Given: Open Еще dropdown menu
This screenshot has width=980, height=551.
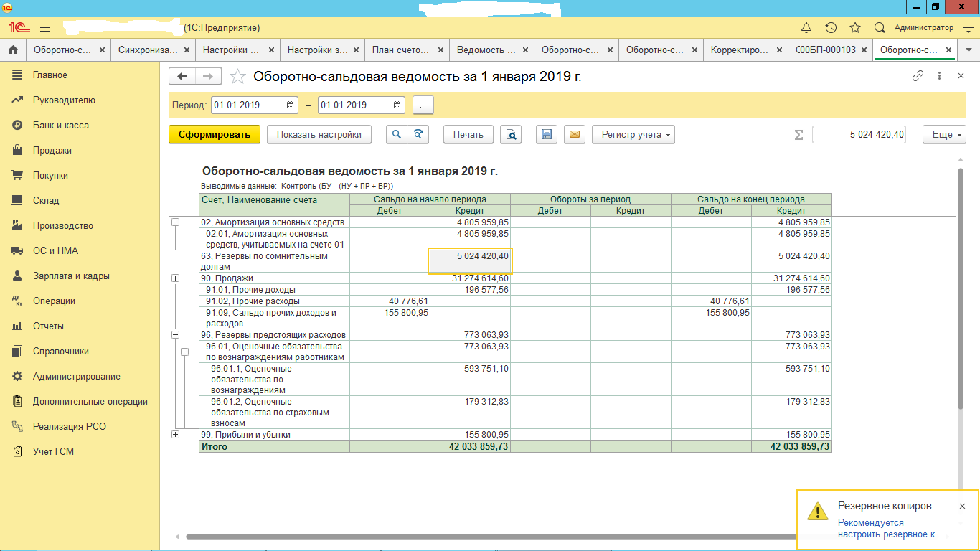Looking at the screenshot, I should pos(945,135).
